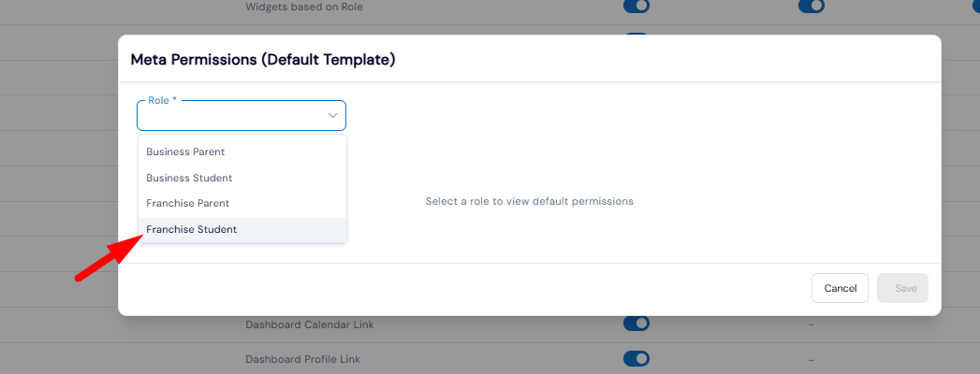980x374 pixels.
Task: Pick Franchise Parent in the dropdown list
Action: coord(187,203)
